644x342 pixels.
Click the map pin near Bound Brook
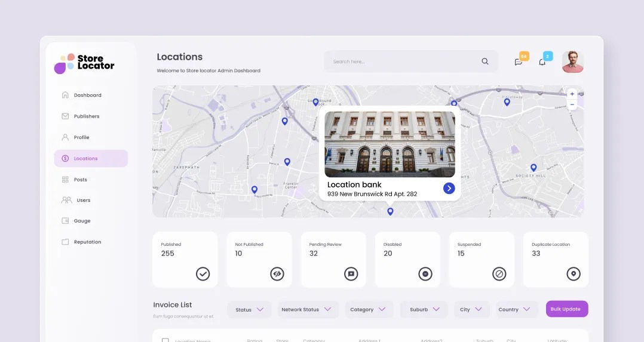(316, 102)
